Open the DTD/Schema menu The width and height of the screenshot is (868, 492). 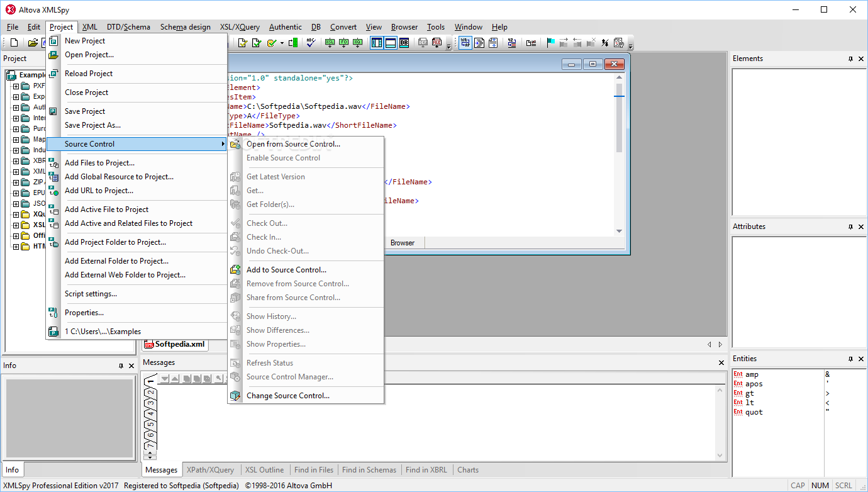click(x=128, y=27)
